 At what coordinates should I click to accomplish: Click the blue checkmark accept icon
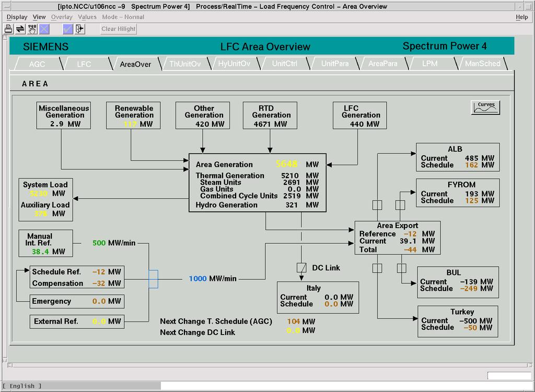pos(68,29)
